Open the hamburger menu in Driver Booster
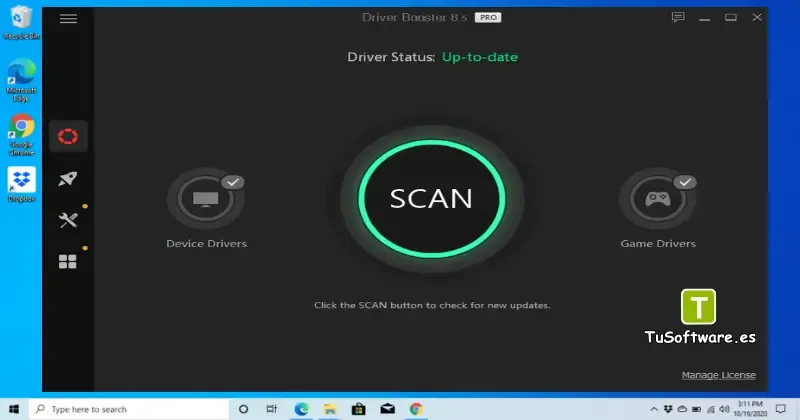This screenshot has width=800, height=420. [x=68, y=19]
